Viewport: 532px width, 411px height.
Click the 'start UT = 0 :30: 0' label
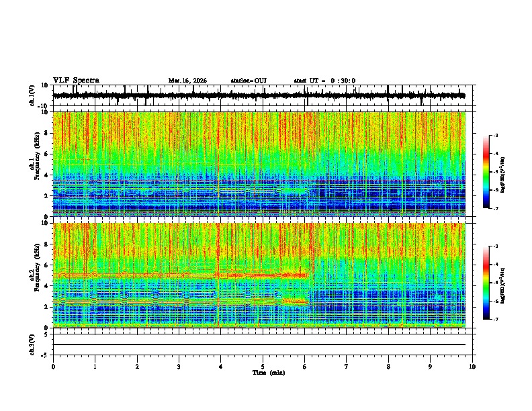(324, 81)
